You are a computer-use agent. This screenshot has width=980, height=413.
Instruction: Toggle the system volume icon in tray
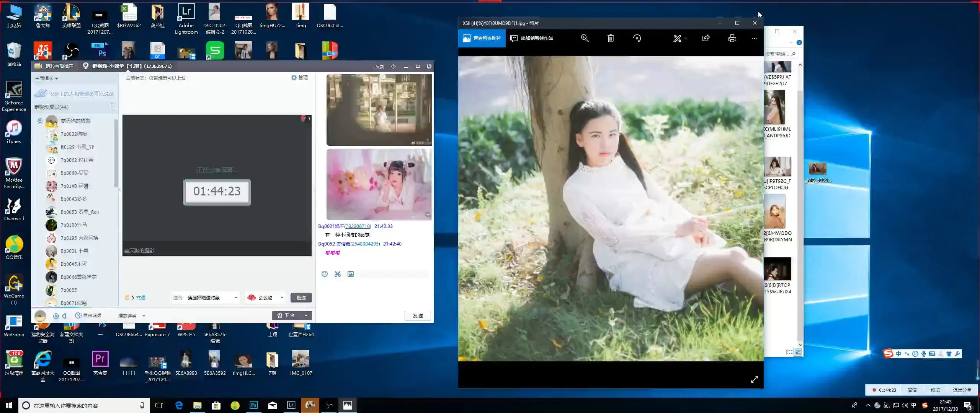[x=905, y=405]
